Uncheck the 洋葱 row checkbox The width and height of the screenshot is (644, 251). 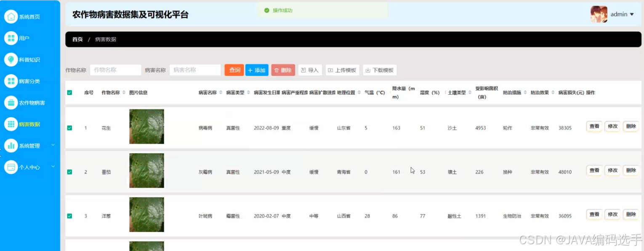click(x=69, y=216)
